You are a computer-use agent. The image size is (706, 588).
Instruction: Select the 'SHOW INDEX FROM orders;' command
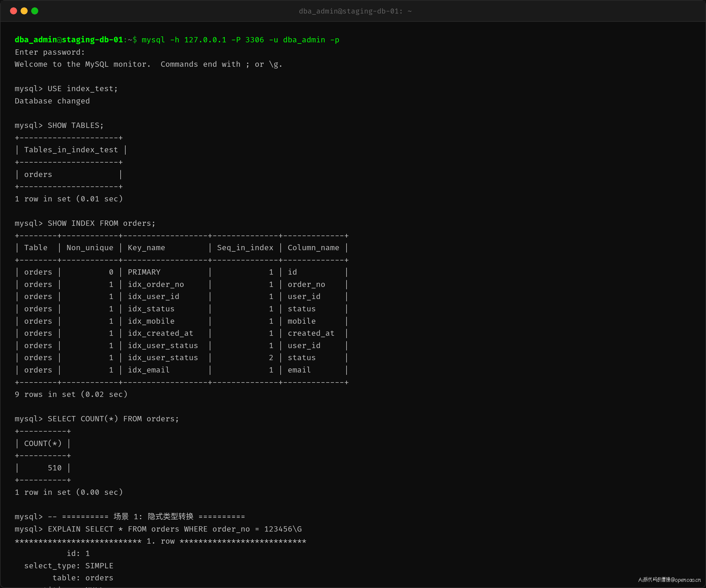click(101, 223)
